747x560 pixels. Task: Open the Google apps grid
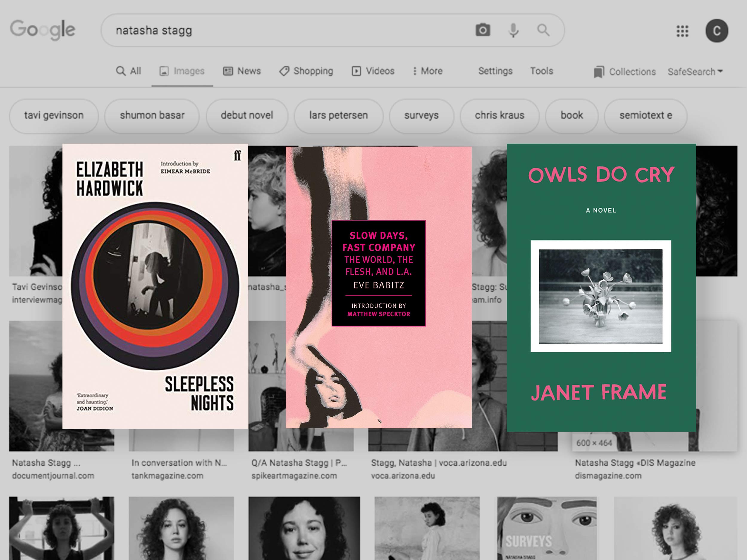pos(682,31)
